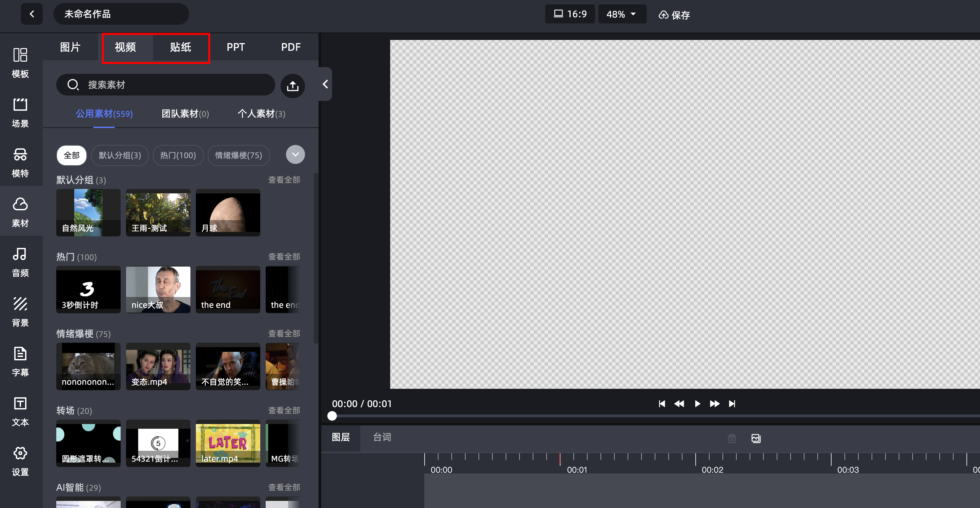Select the later.mp4 transition thumbnail

pos(228,443)
